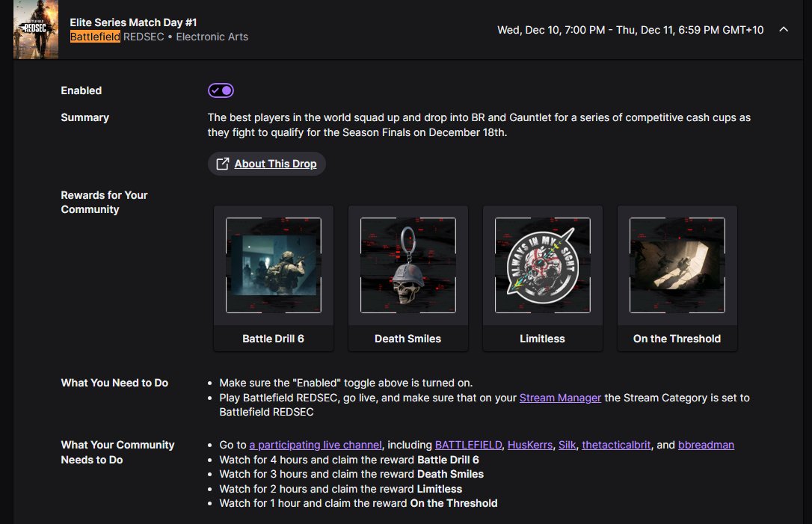812x524 pixels.
Task: Select the Limitless skull badge reward image
Action: (x=543, y=265)
